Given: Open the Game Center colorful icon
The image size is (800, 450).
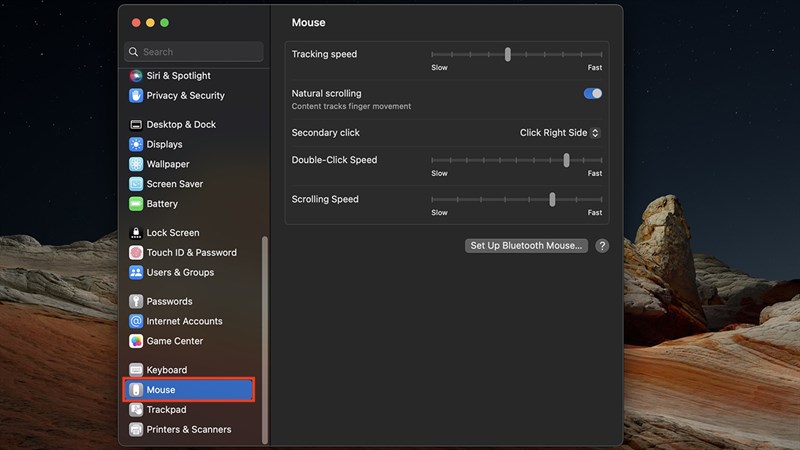Looking at the screenshot, I should [x=136, y=341].
